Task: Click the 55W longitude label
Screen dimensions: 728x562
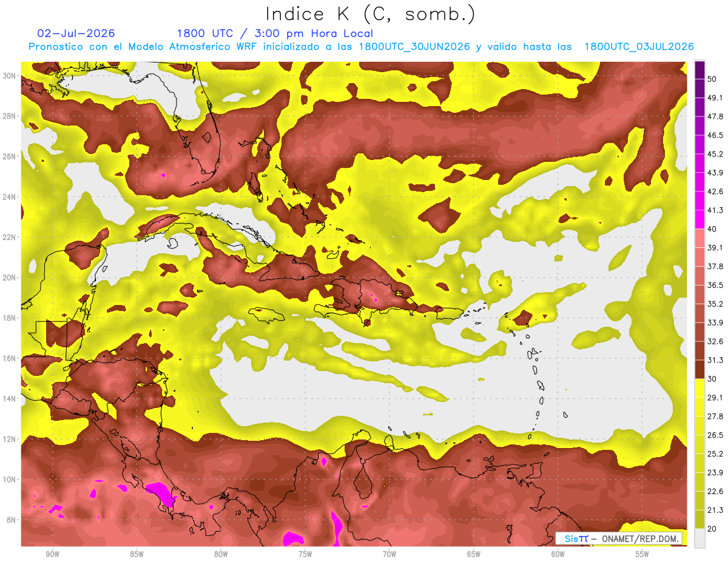Action: (642, 554)
